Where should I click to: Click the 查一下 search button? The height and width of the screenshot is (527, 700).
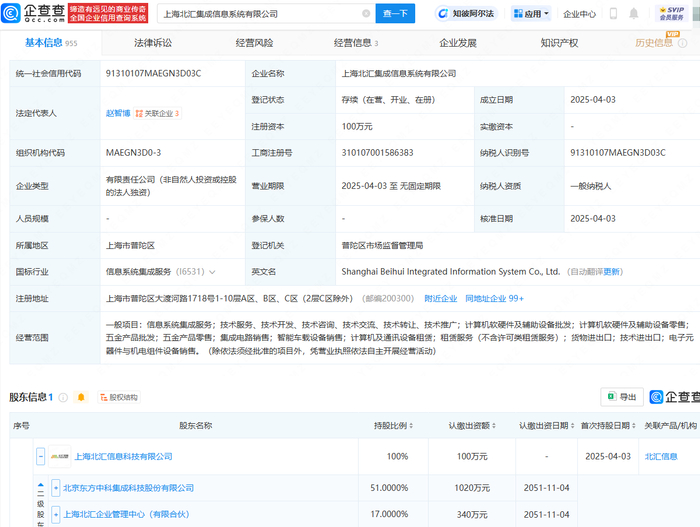pyautogui.click(x=395, y=14)
